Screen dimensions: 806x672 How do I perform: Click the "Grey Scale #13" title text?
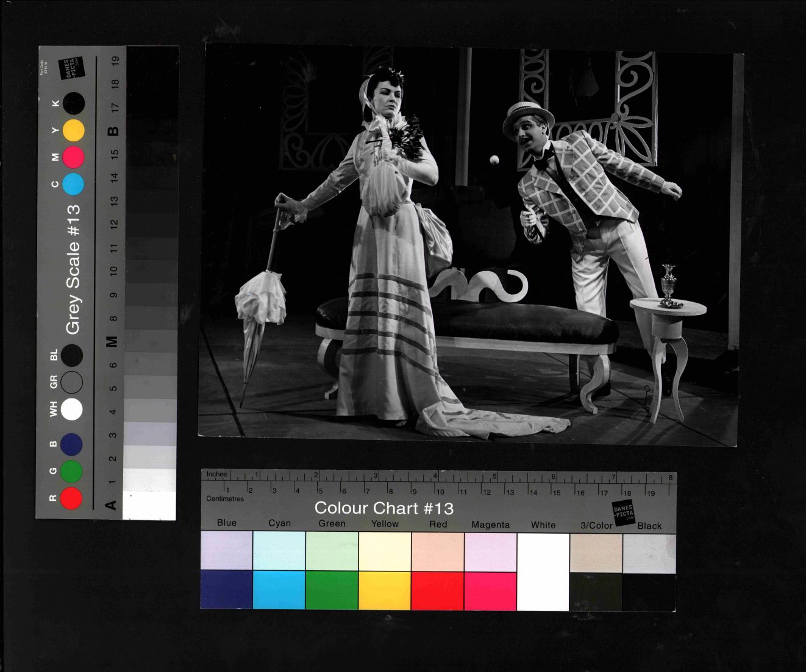click(x=73, y=269)
